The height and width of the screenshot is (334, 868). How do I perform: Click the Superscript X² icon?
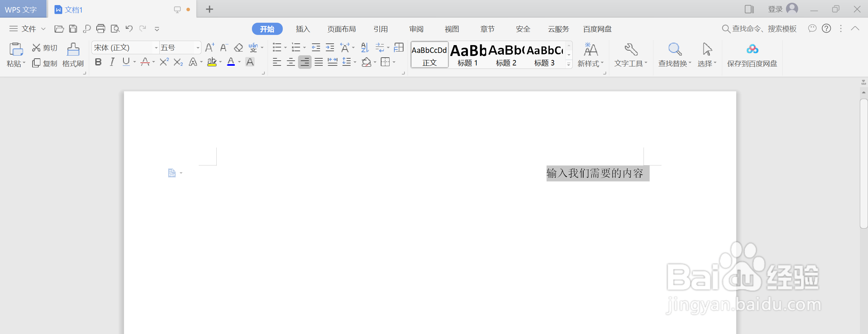pyautogui.click(x=164, y=62)
